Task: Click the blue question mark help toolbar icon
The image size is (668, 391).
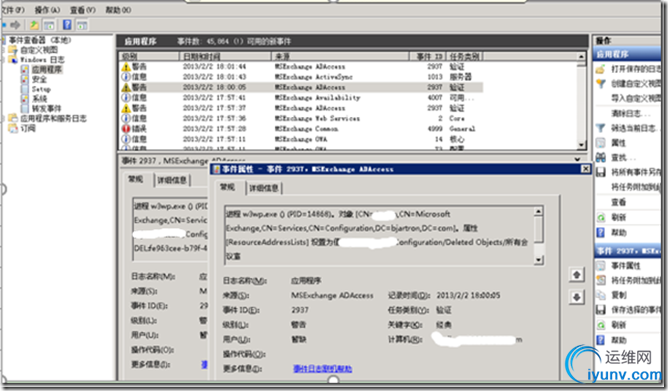Action: coord(67,25)
